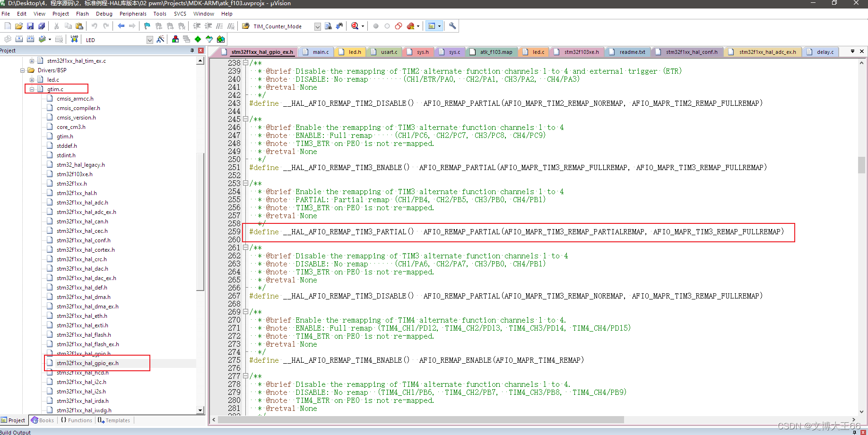Navigate forward with the right arrow
The width and height of the screenshot is (868, 435).
click(x=132, y=26)
